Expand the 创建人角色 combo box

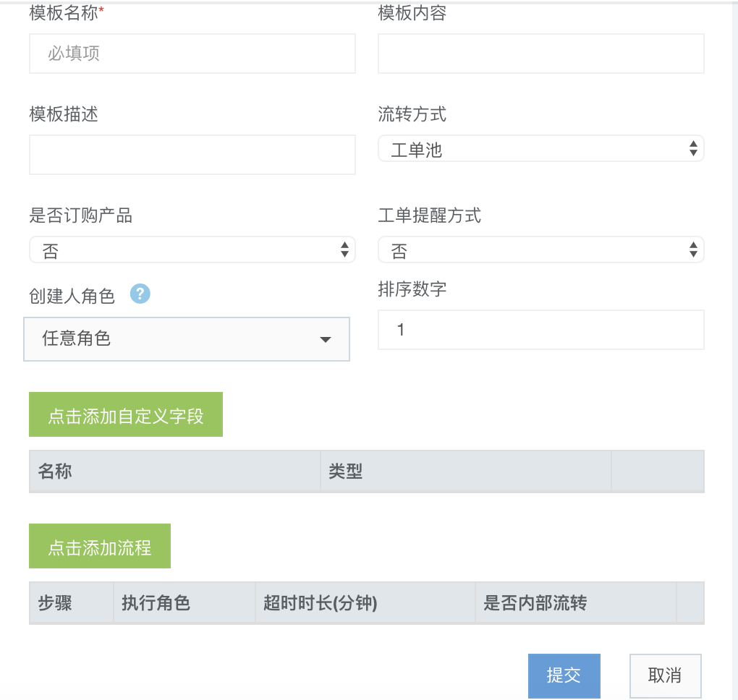click(x=186, y=338)
